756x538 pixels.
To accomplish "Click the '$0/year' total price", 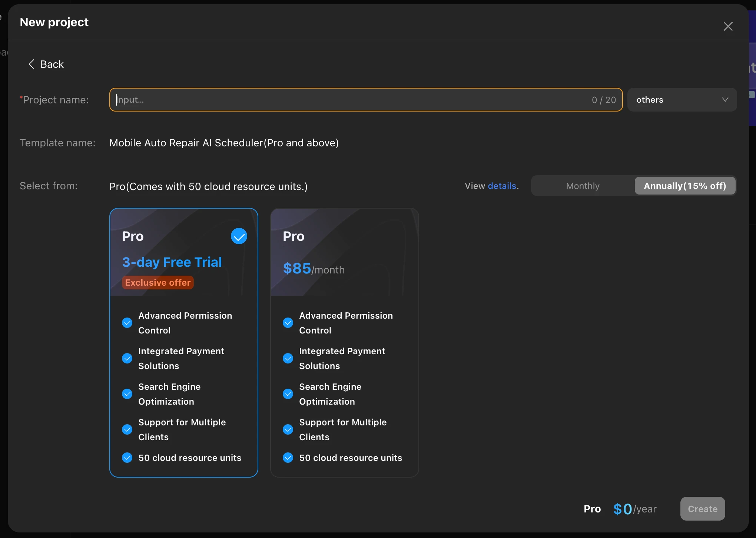I will point(635,509).
